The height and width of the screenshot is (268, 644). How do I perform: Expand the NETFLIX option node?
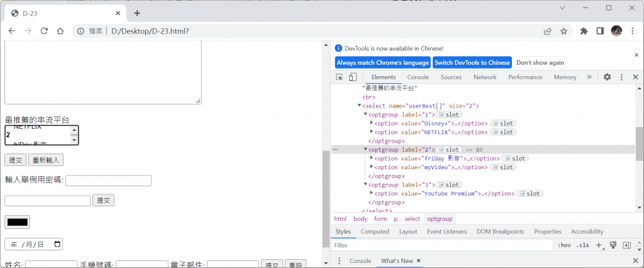372,131
